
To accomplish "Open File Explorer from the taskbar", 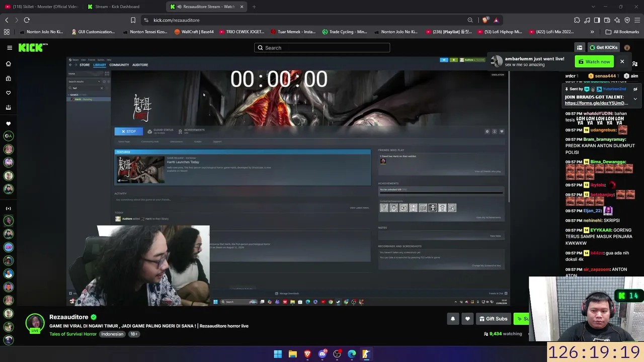I will tap(293, 354).
